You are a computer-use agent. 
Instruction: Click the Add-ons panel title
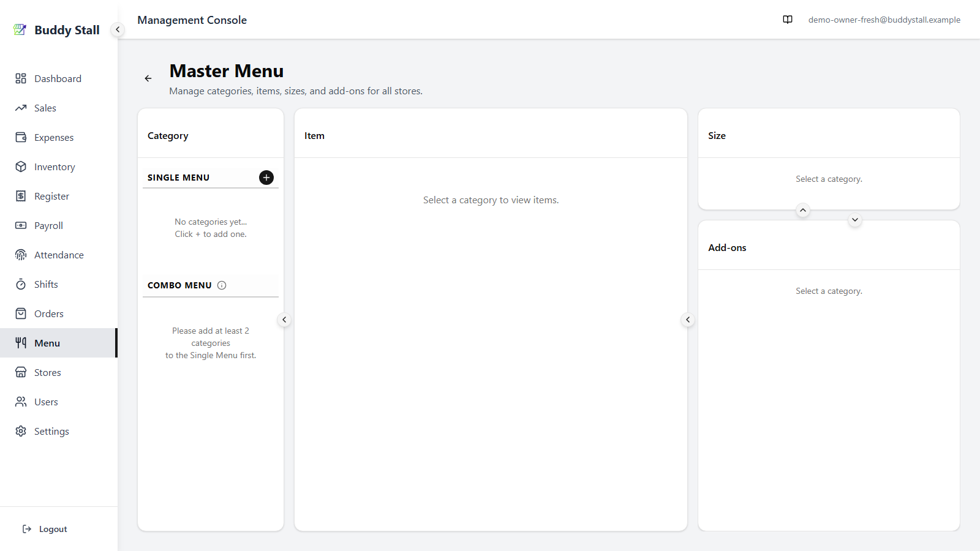click(x=727, y=248)
